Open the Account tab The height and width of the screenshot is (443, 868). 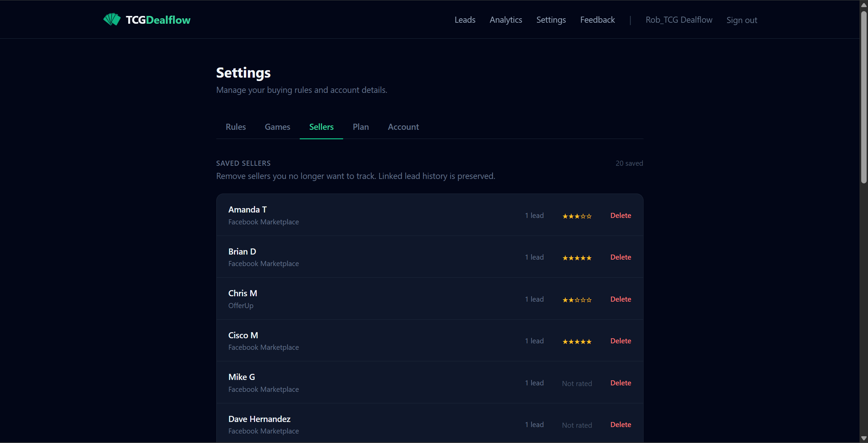pos(403,127)
